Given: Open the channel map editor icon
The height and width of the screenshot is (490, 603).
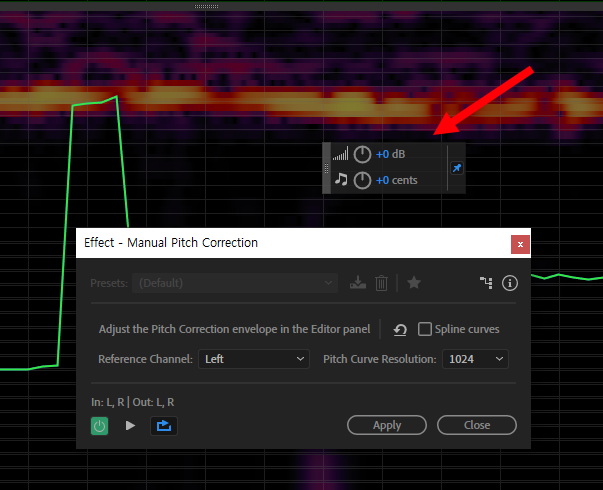Looking at the screenshot, I should (486, 283).
